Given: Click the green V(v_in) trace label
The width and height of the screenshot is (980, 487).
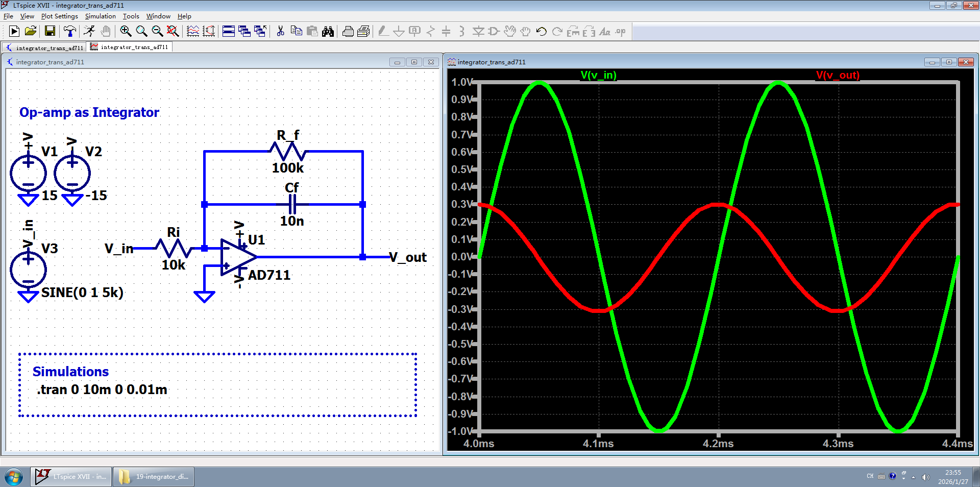Looking at the screenshot, I should [598, 75].
